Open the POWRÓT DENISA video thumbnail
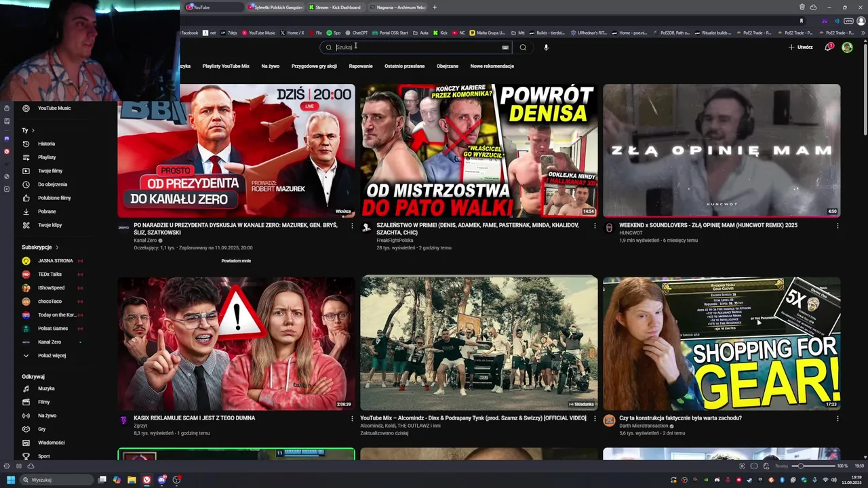Viewport: 868px width, 488px height. 479,150
